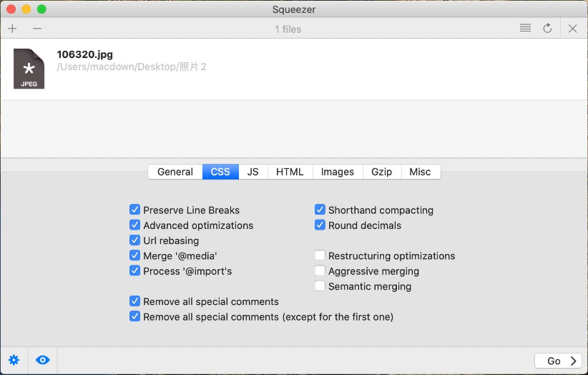Uncheck Preserve Line Breaks
Screen dimensions: 588x375
(134, 210)
